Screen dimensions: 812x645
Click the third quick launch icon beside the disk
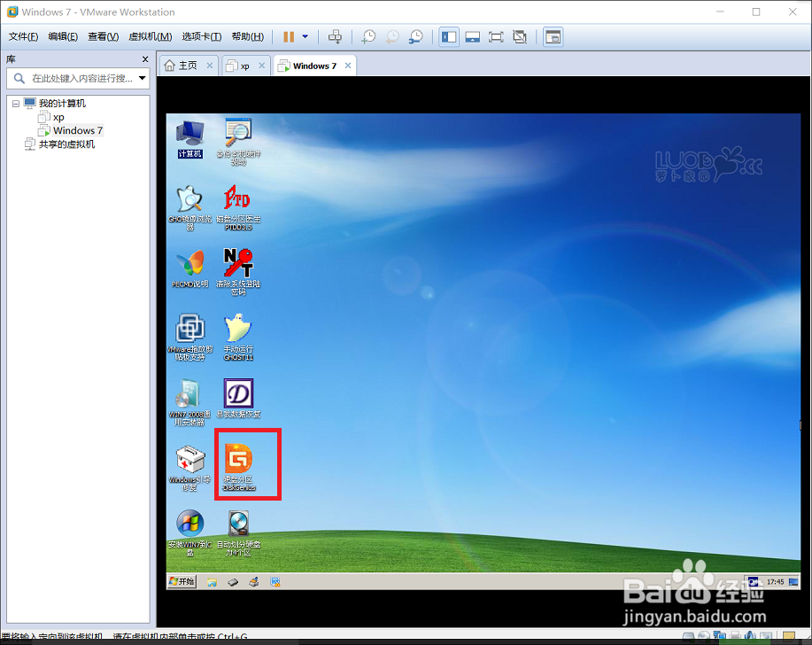254,582
